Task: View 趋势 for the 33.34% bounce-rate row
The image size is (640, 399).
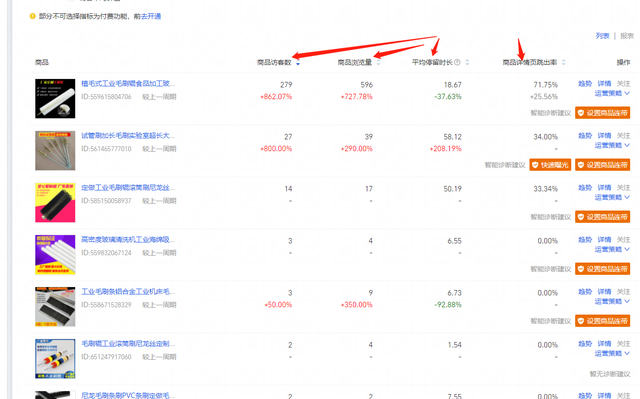Action: [x=585, y=188]
